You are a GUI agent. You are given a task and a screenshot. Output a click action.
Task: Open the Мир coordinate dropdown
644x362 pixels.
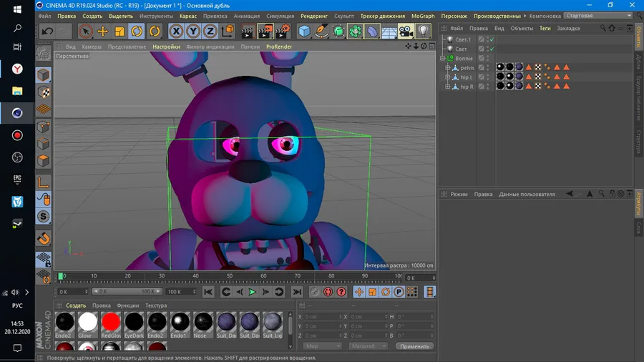(322, 346)
